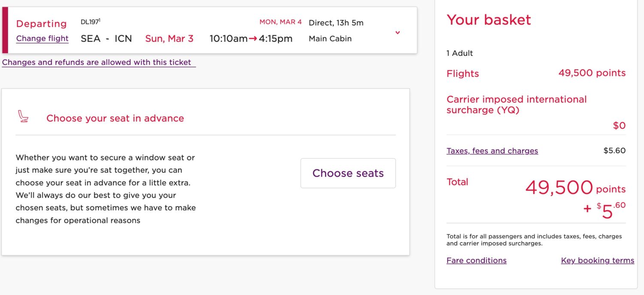Click the Sun, Mar 3 departure date
The image size is (644, 295).
tap(169, 38)
